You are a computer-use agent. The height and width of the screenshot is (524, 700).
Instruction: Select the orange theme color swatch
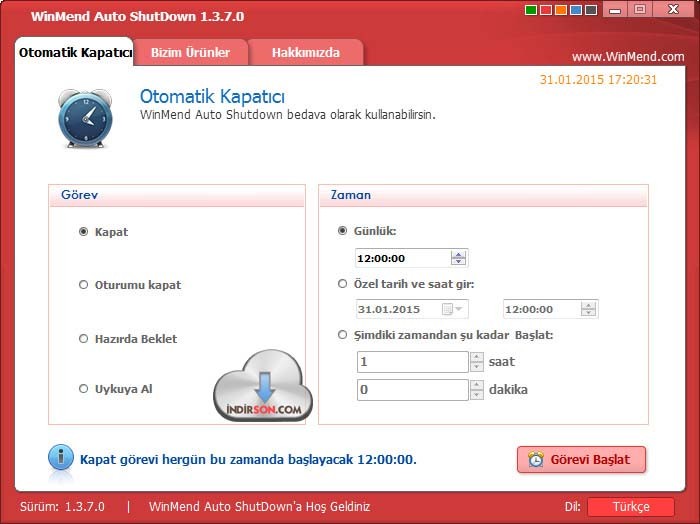[x=561, y=10]
